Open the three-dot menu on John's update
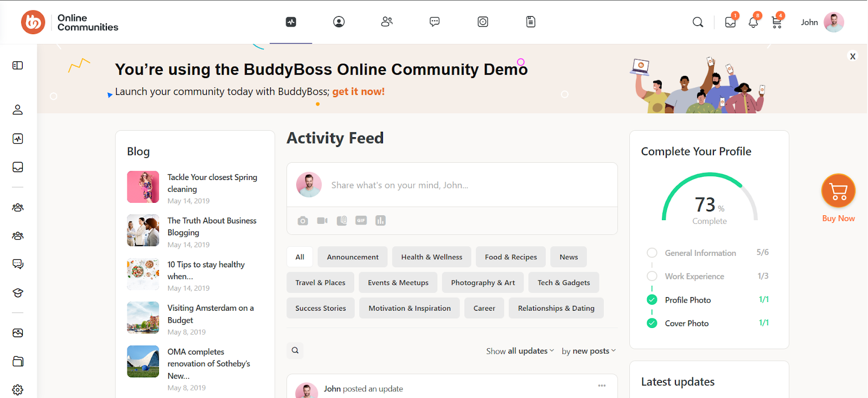 click(x=602, y=386)
